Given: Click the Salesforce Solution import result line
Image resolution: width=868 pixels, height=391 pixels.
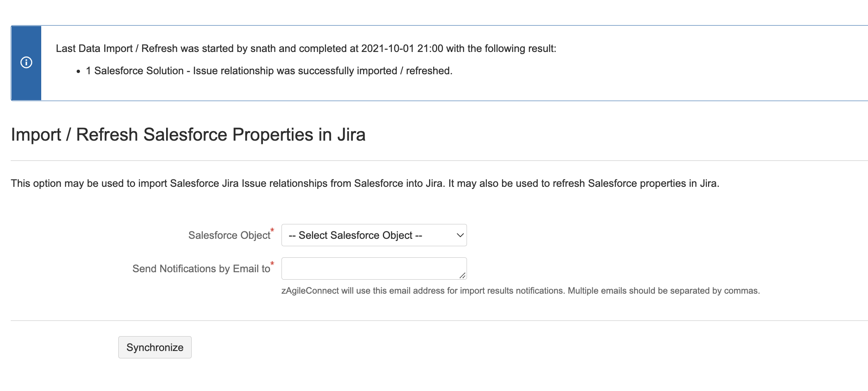Looking at the screenshot, I should click(269, 71).
